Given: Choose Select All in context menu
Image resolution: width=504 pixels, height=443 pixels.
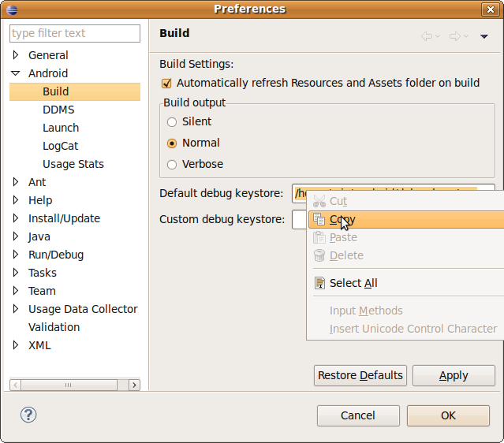Looking at the screenshot, I should pos(353,283).
